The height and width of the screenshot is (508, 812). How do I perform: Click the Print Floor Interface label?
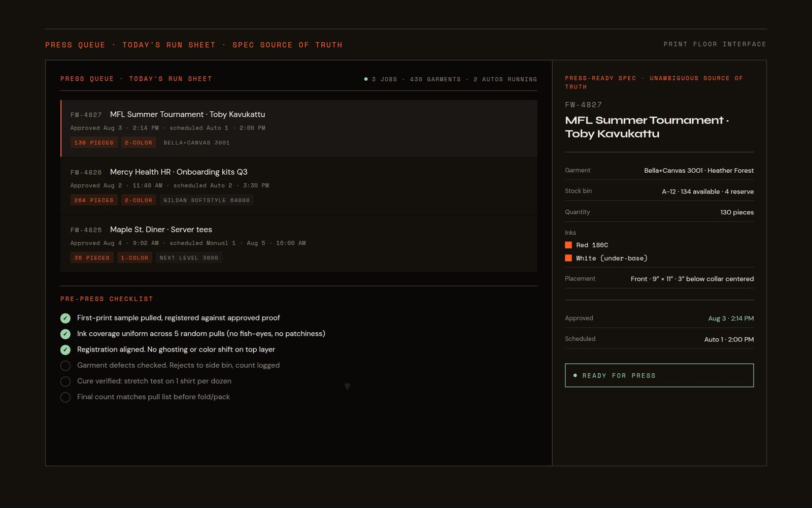[715, 44]
